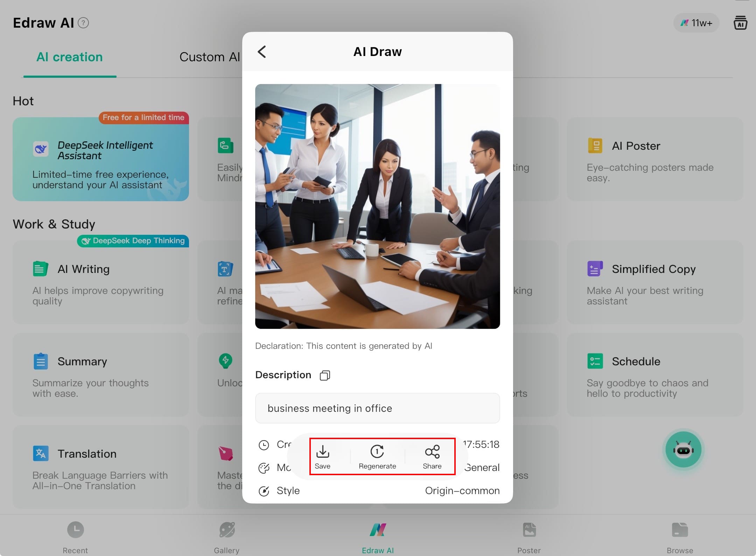
Task: Switch to Custom AI tab
Action: pos(209,57)
